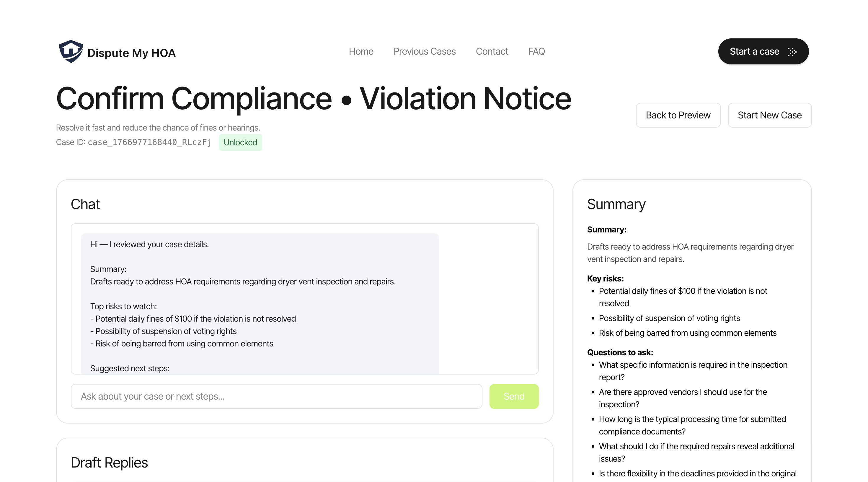Click the Questions to ask heading
The image size is (868, 482).
pyautogui.click(x=620, y=352)
